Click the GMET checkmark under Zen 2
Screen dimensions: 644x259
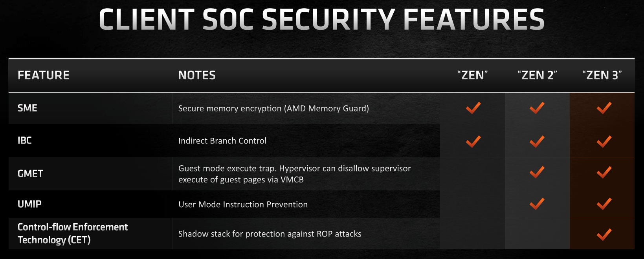[537, 172]
